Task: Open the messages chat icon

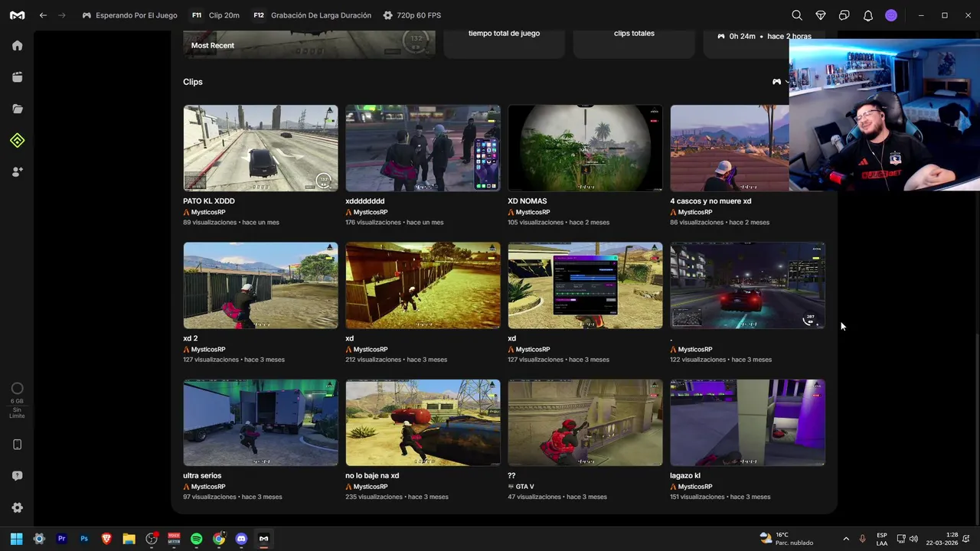Action: click(x=844, y=15)
